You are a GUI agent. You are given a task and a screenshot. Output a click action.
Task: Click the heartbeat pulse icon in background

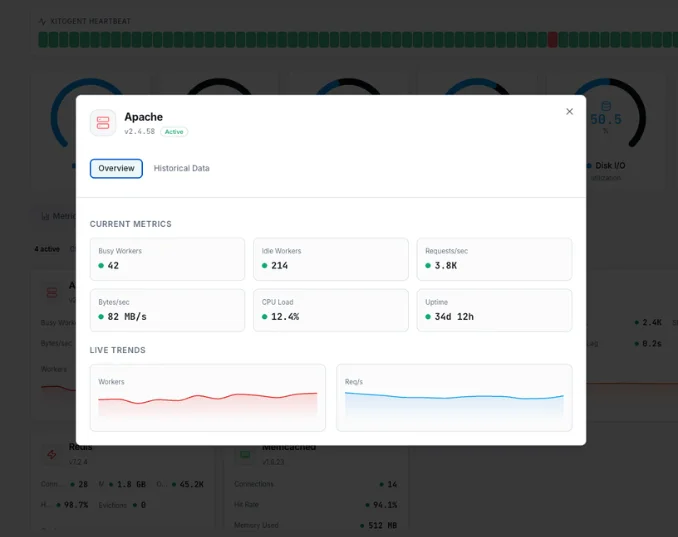pos(42,21)
